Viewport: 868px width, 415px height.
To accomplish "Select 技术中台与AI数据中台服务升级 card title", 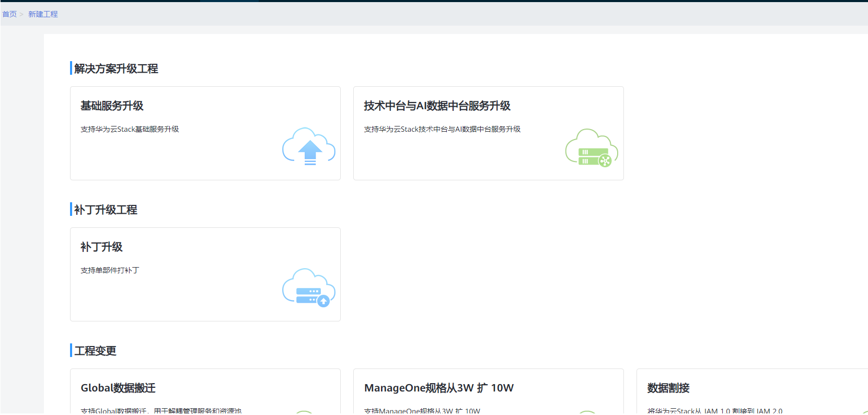I will pyautogui.click(x=437, y=106).
